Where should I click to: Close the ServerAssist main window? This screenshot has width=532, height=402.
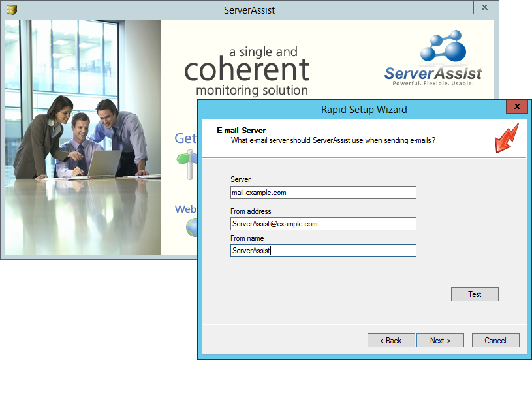(484, 7)
